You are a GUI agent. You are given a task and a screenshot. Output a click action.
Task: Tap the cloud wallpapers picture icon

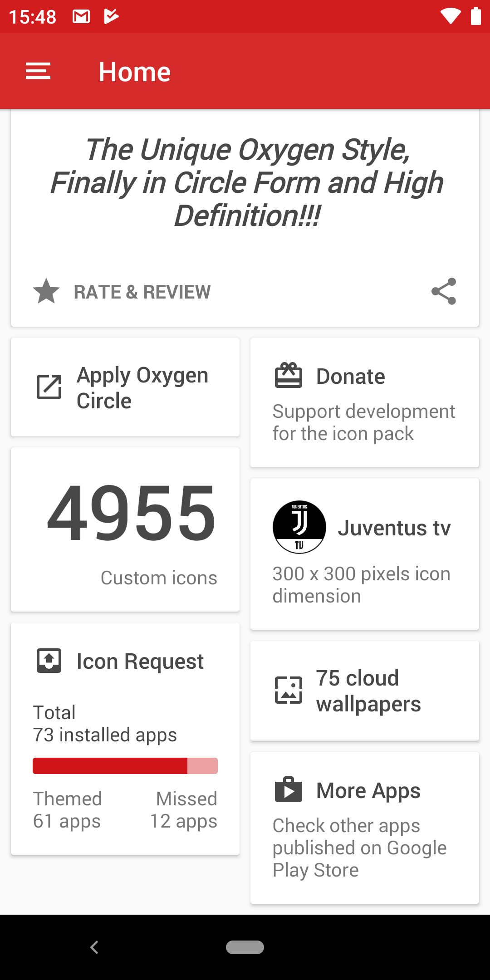click(x=288, y=690)
